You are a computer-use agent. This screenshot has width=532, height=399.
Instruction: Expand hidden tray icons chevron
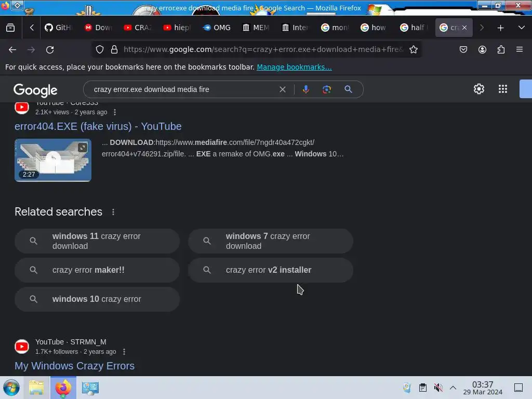pyautogui.click(x=453, y=388)
